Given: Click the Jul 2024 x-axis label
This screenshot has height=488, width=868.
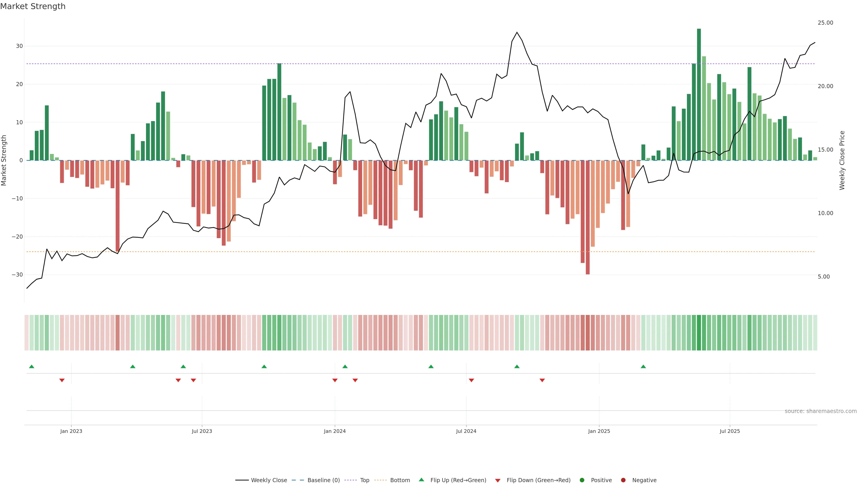Looking at the screenshot, I should click(x=466, y=431).
